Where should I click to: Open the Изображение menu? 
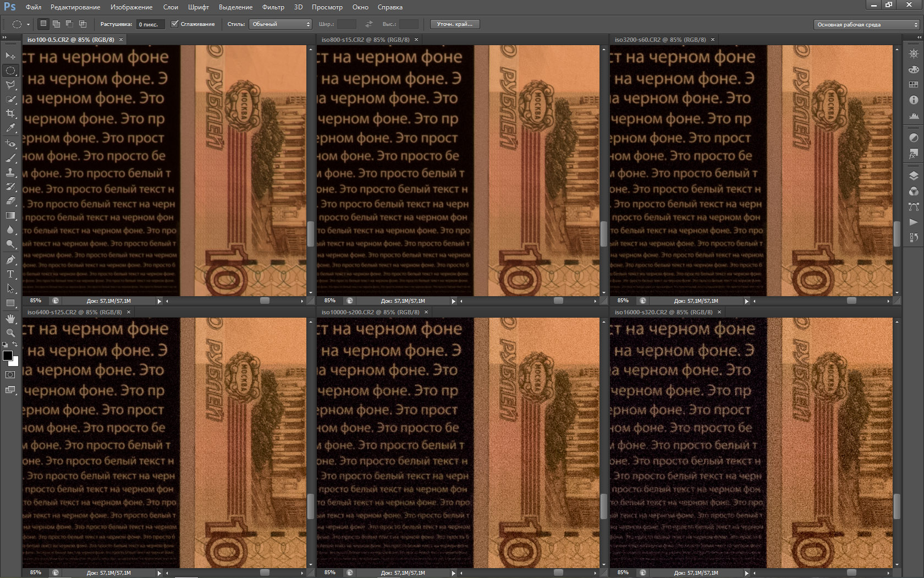click(131, 7)
